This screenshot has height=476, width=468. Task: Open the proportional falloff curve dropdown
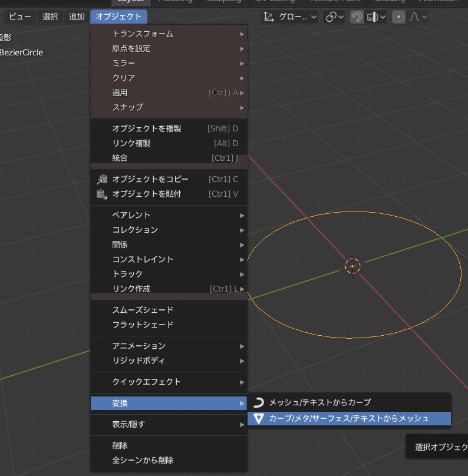[418, 17]
